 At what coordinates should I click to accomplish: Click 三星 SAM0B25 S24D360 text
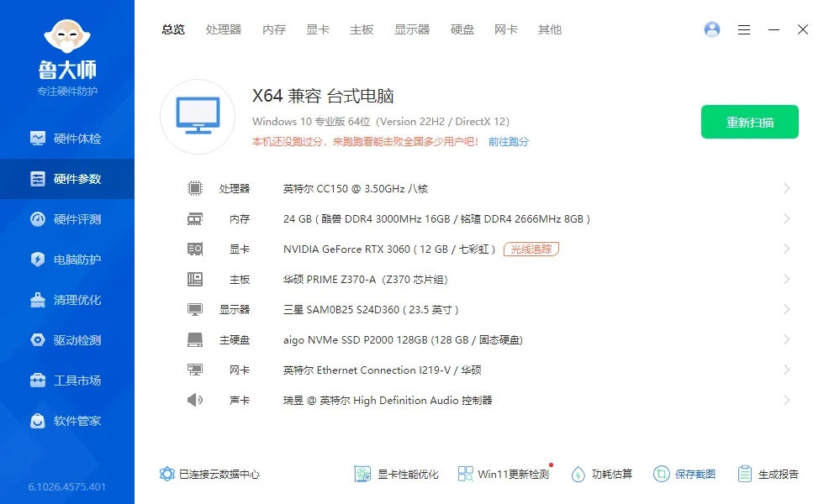(x=341, y=310)
